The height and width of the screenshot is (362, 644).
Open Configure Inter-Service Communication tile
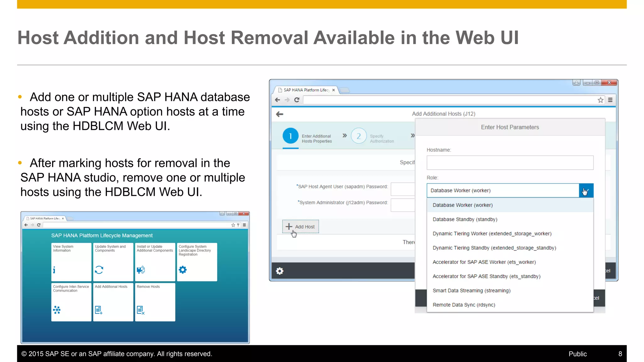(x=71, y=302)
